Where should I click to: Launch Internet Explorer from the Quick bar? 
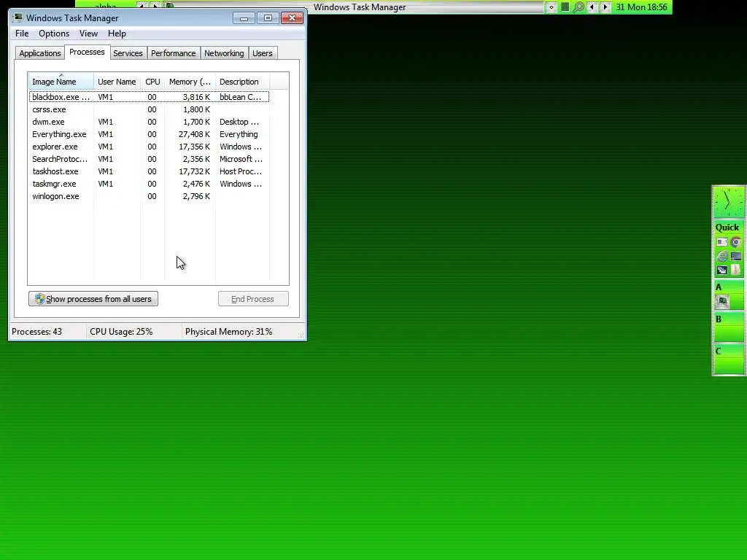point(722,256)
